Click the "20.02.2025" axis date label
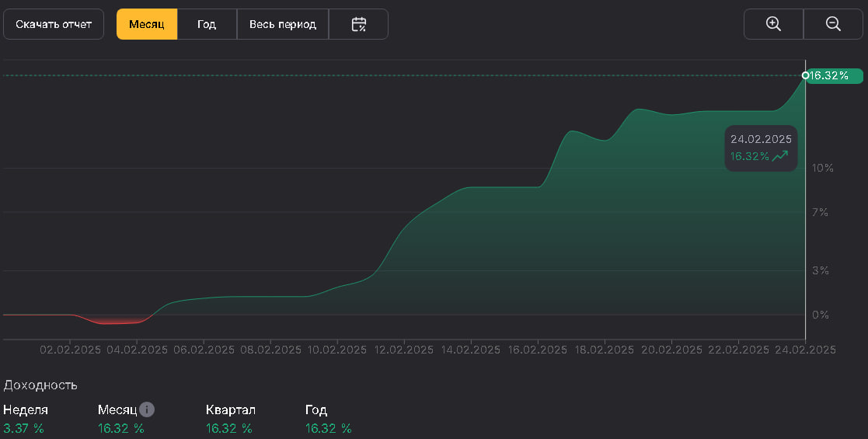 pos(671,350)
